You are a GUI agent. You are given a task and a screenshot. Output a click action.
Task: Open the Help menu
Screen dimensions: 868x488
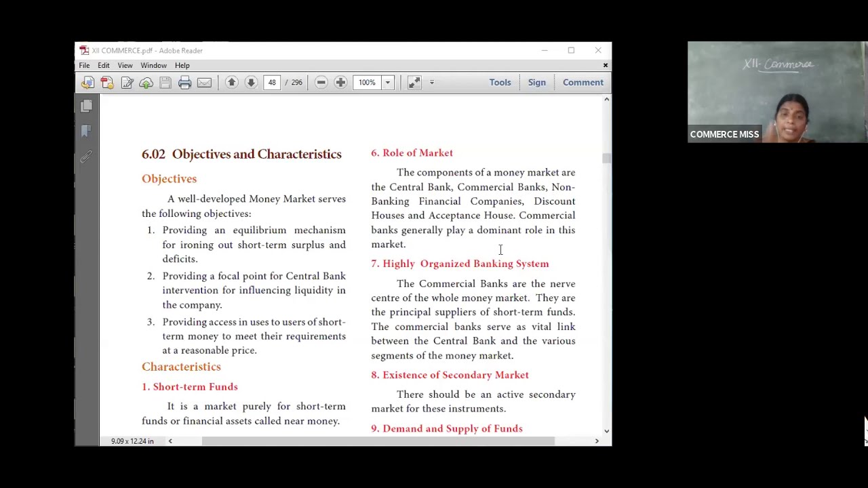coord(182,65)
